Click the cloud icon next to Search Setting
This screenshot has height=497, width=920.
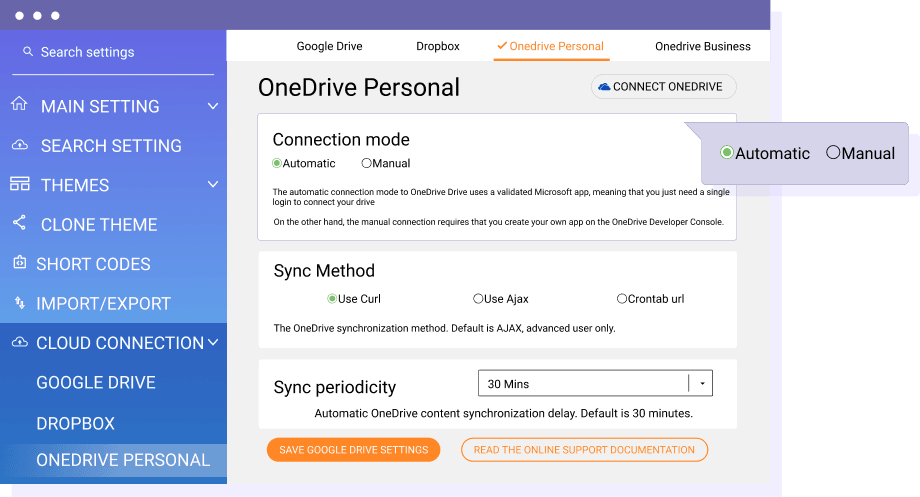coord(19,145)
